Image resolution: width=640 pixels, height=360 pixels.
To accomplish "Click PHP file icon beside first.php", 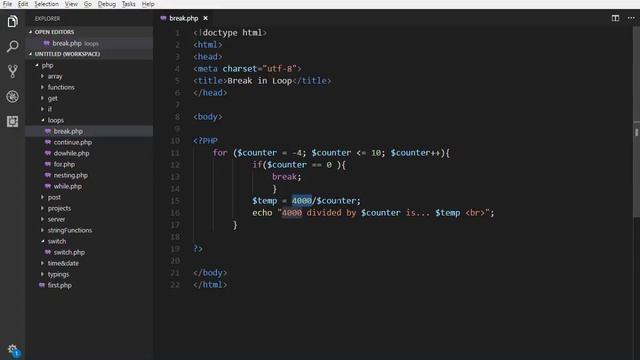I will [42, 285].
